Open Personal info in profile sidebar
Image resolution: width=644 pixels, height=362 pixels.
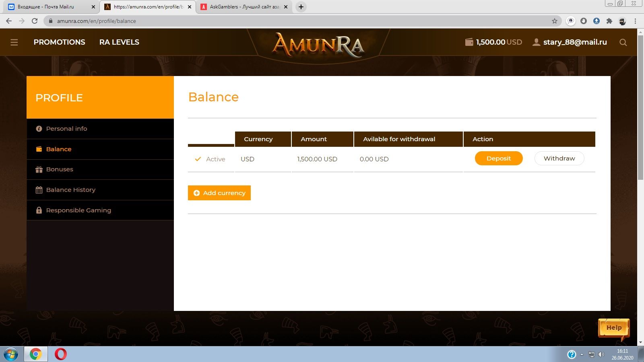tap(100, 129)
